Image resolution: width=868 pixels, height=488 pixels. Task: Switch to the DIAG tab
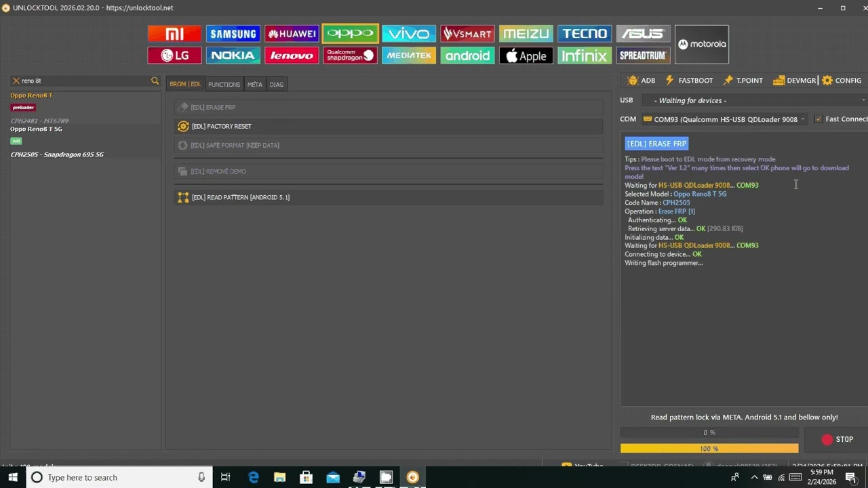pyautogui.click(x=276, y=84)
